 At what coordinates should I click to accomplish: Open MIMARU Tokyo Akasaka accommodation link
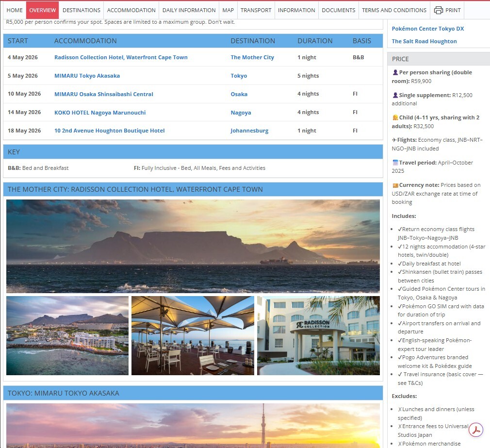pos(87,76)
